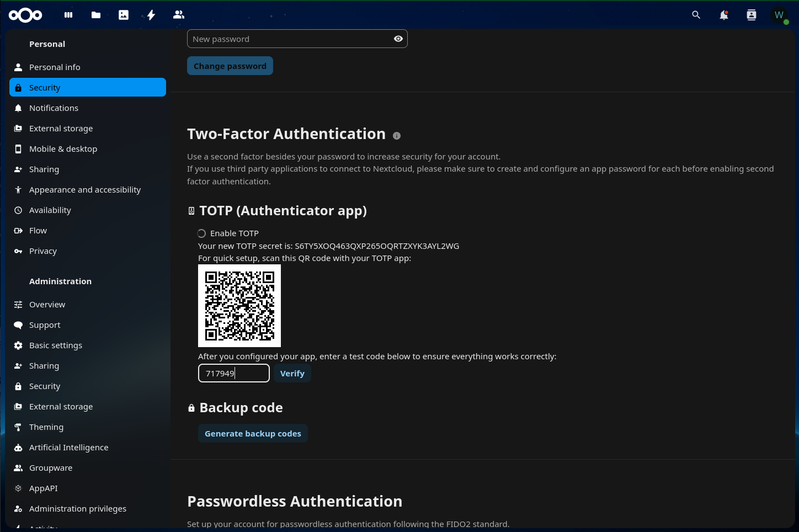Screen dimensions: 799x532
Task: Click Generate backup codes
Action: (253, 434)
